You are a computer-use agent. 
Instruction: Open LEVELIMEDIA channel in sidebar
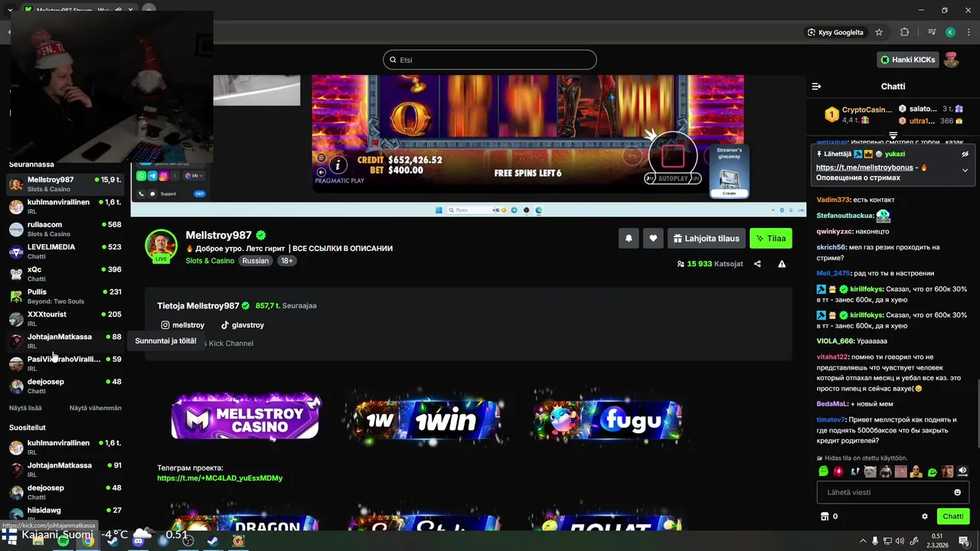tap(65, 252)
